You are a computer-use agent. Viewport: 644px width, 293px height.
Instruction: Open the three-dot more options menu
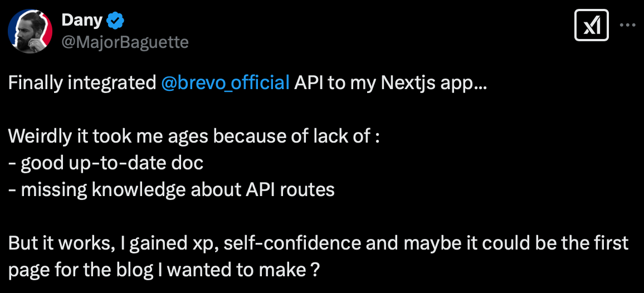click(x=628, y=26)
